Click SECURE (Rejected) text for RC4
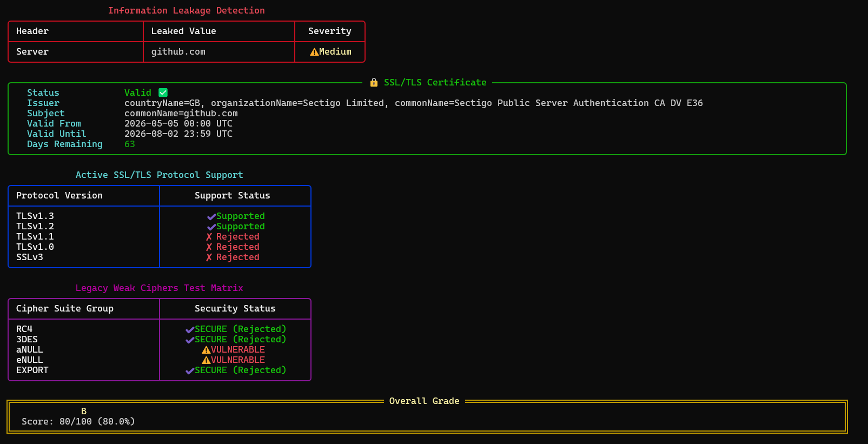This screenshot has width=868, height=444. [x=241, y=329]
